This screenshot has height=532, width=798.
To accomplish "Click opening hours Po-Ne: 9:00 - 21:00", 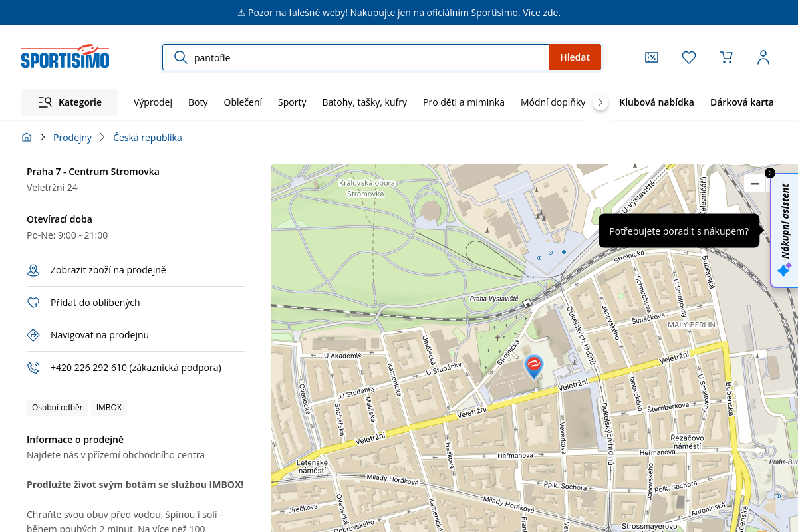I will [x=67, y=235].
